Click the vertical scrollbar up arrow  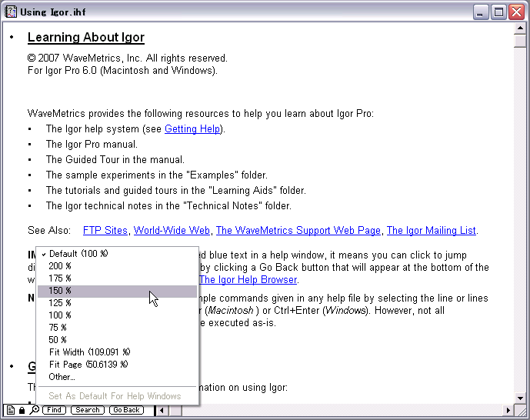point(520,28)
